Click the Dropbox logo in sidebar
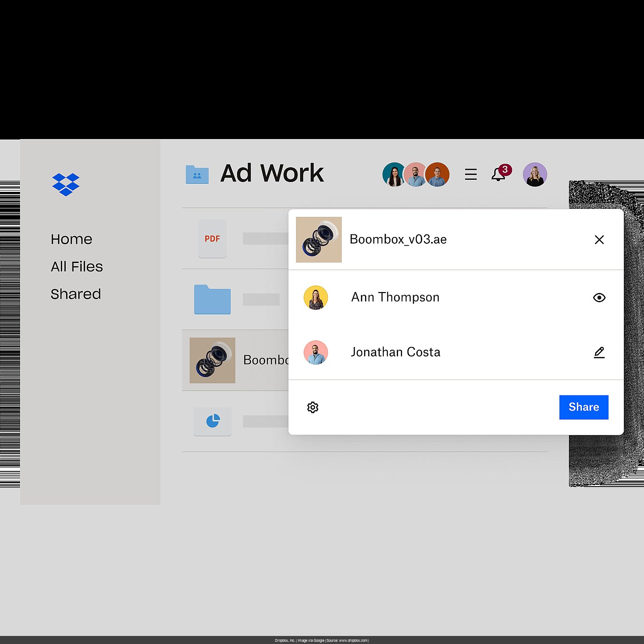Screen dimensions: 644x644 [x=66, y=184]
